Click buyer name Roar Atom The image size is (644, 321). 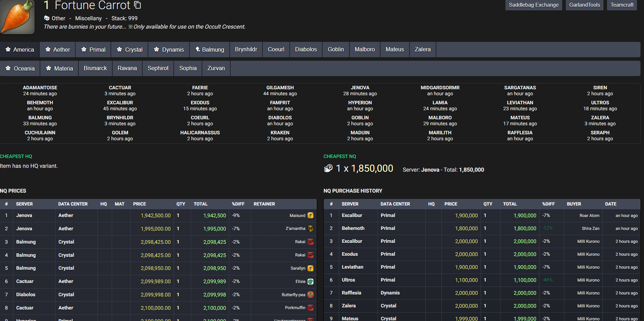[x=590, y=216]
